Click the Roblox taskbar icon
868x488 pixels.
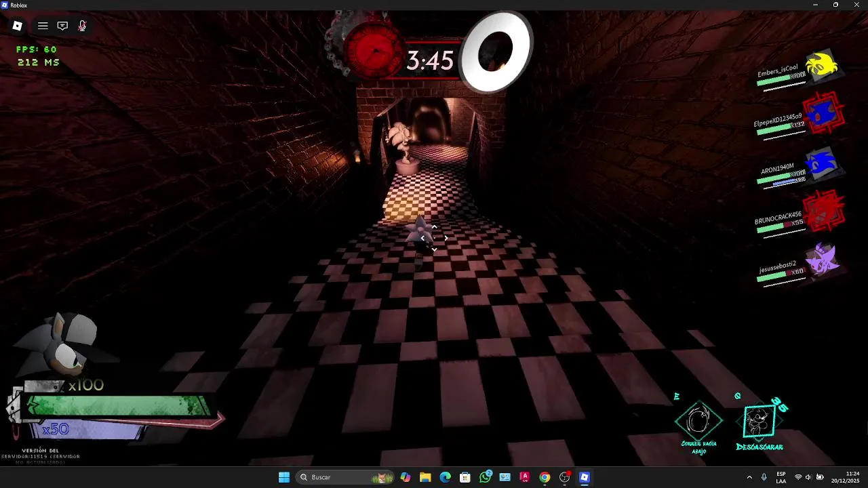[x=585, y=477]
